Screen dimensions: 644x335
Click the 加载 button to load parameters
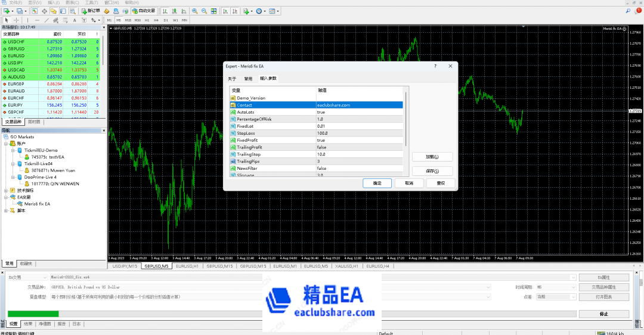432,157
